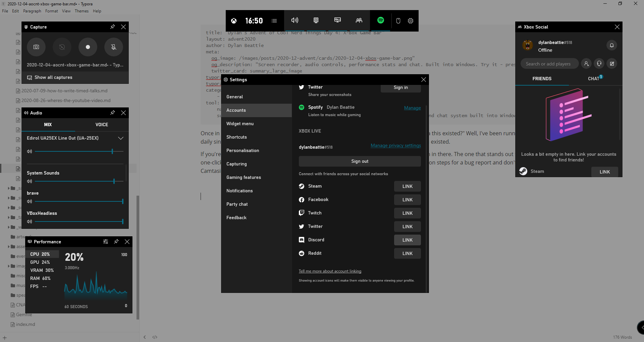The image size is (644, 342).
Task: Sign in to Twitter for screenshots
Action: tap(400, 88)
